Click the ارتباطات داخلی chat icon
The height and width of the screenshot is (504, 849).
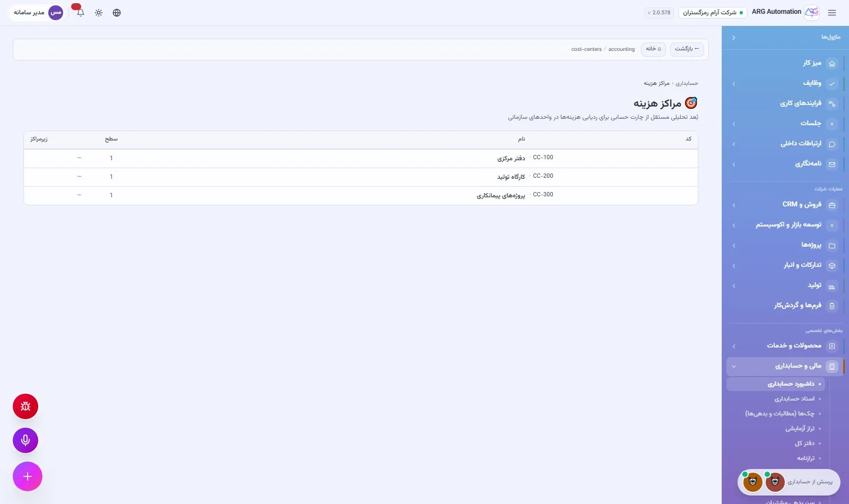point(832,144)
